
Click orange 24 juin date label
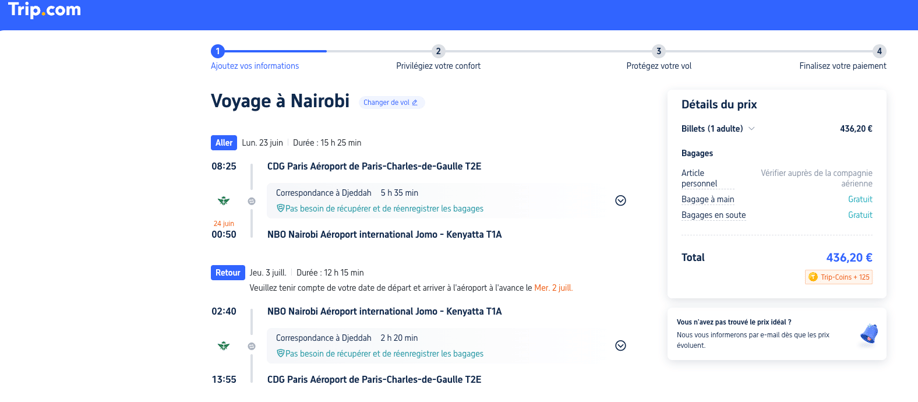tap(224, 224)
